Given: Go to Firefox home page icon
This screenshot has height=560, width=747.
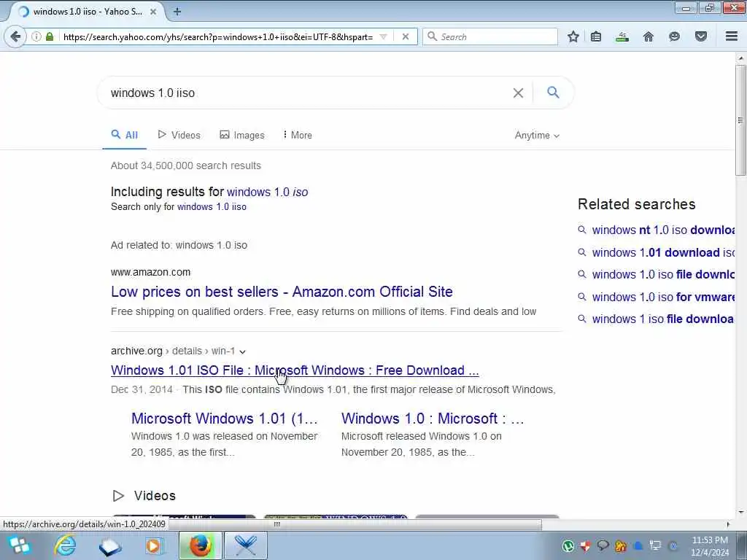Looking at the screenshot, I should 649,36.
